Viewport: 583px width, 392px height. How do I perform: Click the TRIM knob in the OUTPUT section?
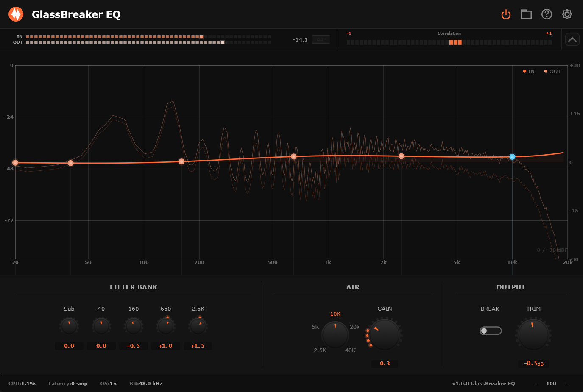(533, 334)
